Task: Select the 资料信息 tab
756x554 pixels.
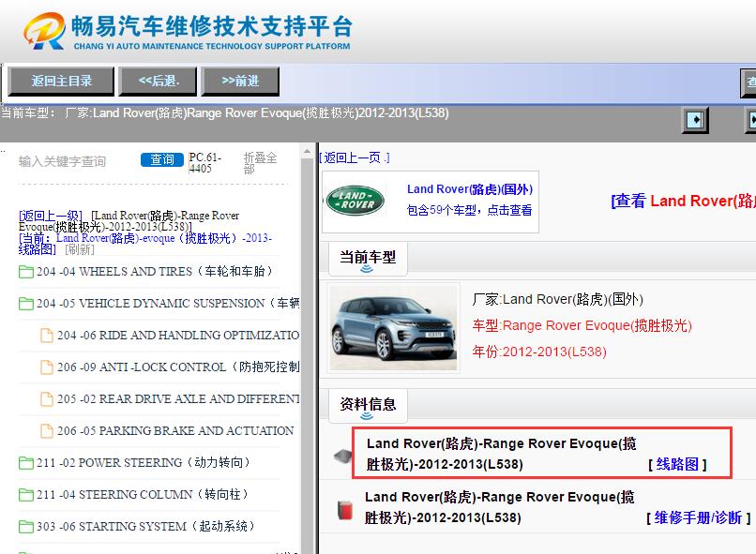Action: 368,405
